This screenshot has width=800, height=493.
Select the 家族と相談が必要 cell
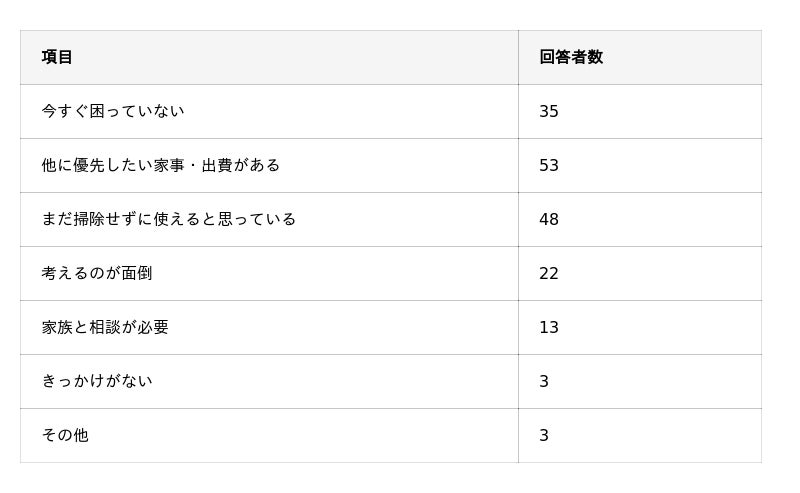click(x=105, y=327)
